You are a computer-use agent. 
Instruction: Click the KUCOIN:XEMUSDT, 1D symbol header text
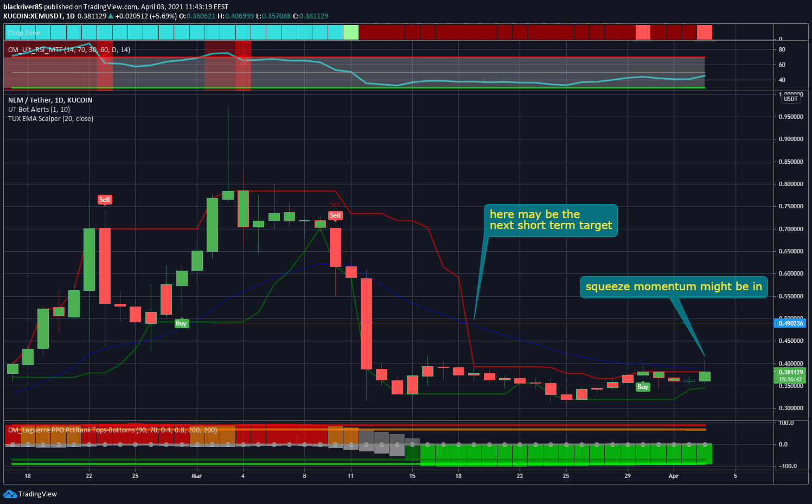(x=39, y=16)
